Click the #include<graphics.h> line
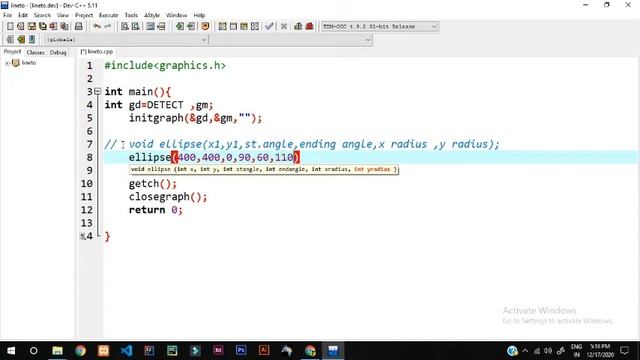 pyautogui.click(x=165, y=66)
